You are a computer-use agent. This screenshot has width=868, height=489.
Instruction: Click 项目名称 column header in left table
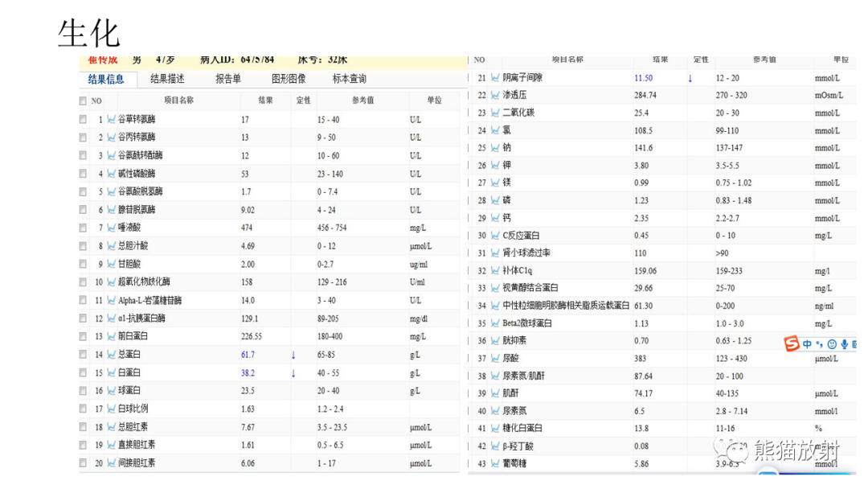click(178, 101)
